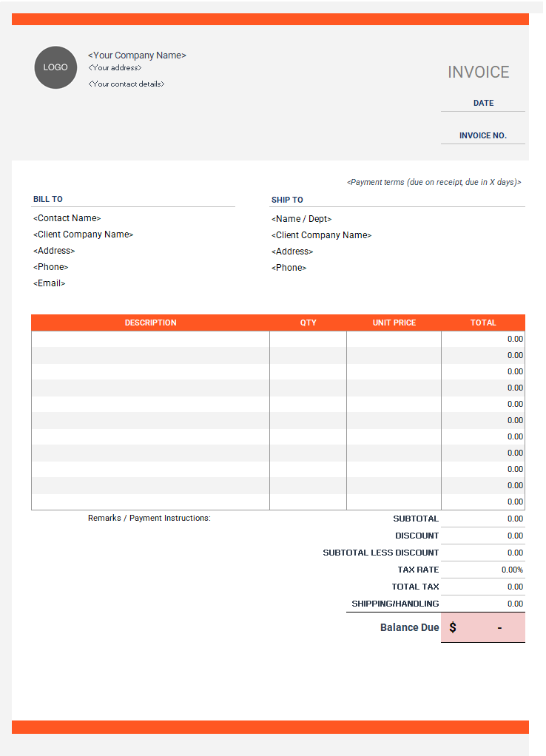Click the DISCOUNT label
Screen dimensions: 546x756
coord(417,536)
